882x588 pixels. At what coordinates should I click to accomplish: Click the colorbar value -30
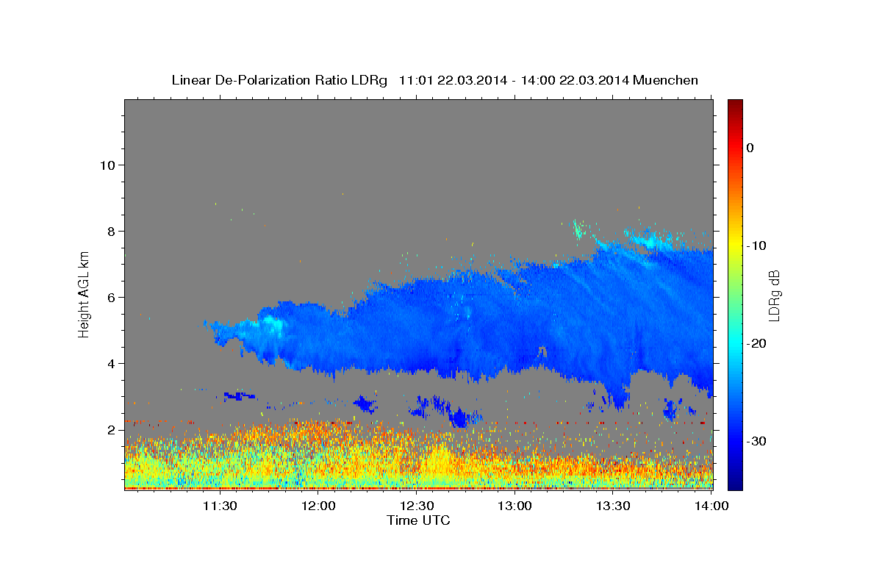pos(756,441)
